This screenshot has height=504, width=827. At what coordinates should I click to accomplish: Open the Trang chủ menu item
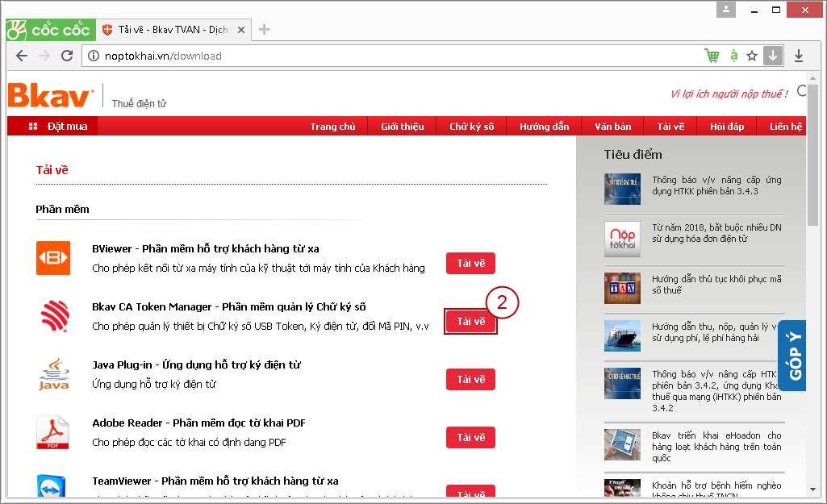(332, 127)
